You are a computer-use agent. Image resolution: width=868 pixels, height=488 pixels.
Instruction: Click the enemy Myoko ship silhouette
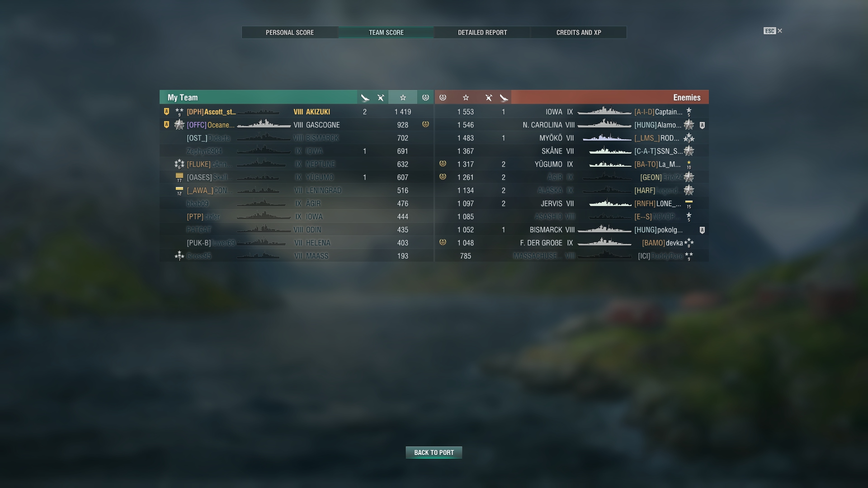tap(607, 138)
